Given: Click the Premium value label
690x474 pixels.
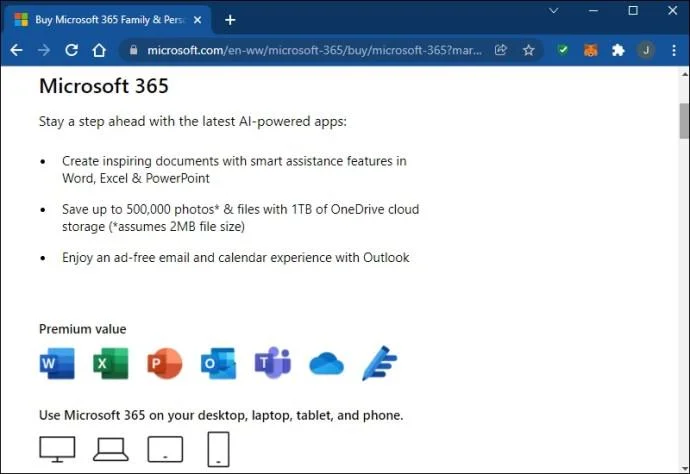Looking at the screenshot, I should point(83,329).
